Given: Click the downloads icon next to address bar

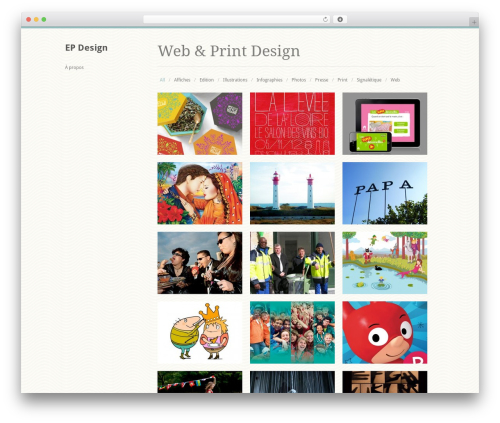Looking at the screenshot, I should point(340,19).
